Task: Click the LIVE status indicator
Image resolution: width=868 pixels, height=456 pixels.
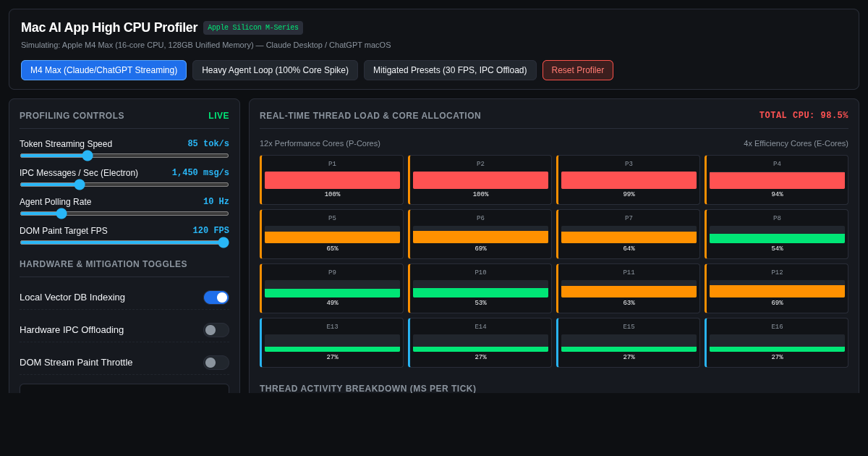Action: point(218,116)
